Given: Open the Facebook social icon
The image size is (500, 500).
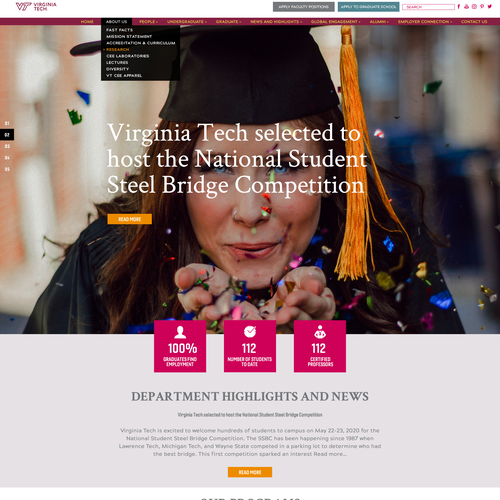Looking at the screenshot, I should click(459, 6).
